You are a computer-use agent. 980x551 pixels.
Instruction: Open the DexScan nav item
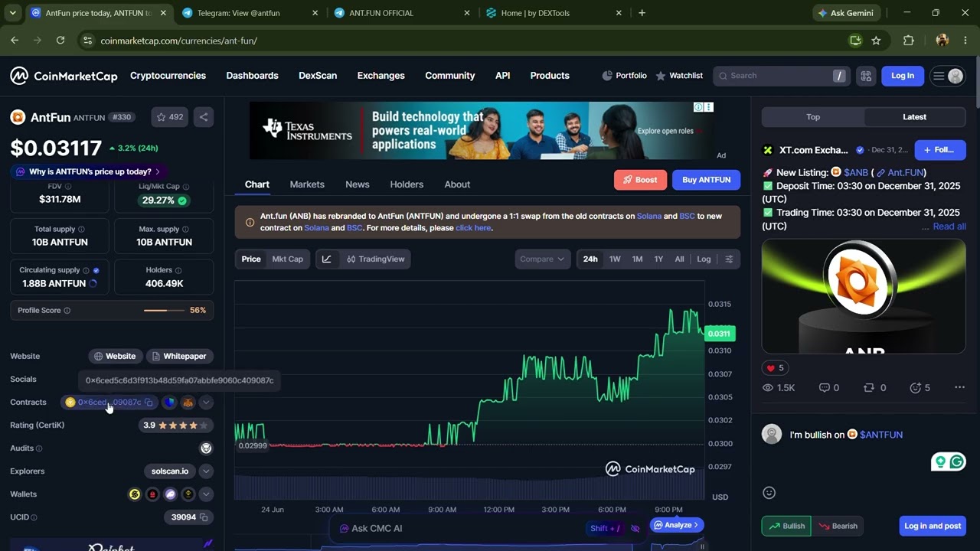click(x=318, y=76)
